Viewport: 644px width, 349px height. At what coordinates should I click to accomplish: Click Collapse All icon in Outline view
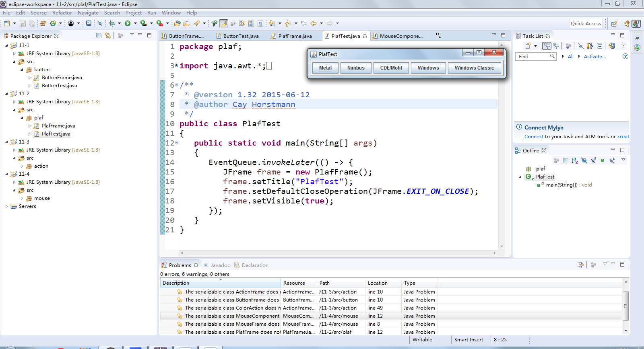(566, 160)
